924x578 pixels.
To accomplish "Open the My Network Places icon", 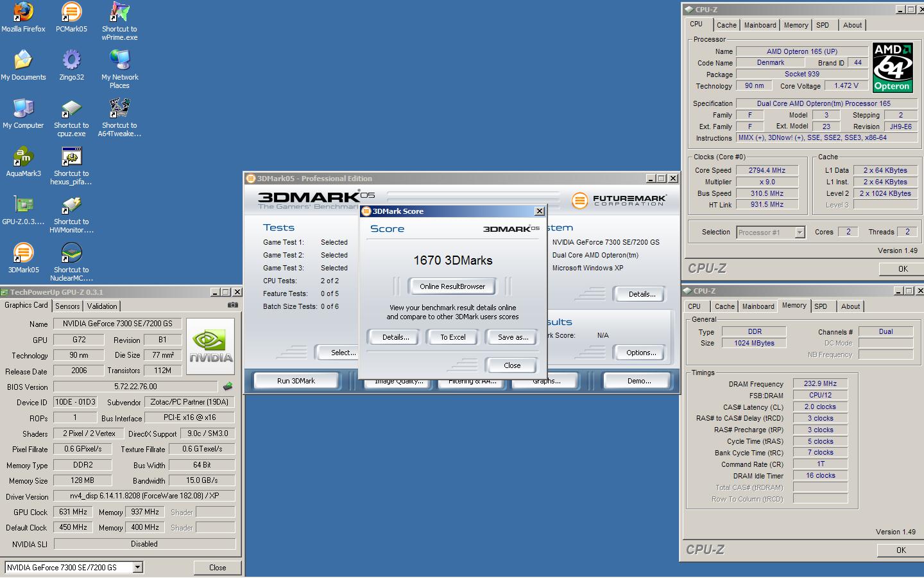I will tap(119, 60).
